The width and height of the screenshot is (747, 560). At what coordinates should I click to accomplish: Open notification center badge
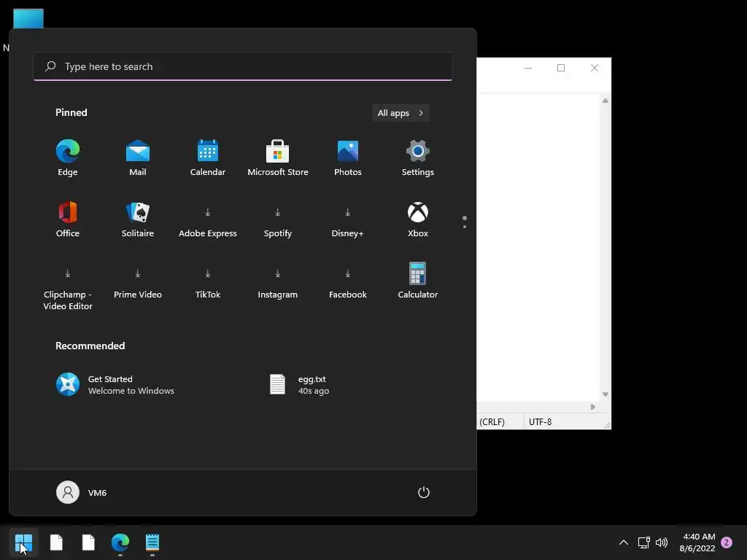[x=727, y=542]
